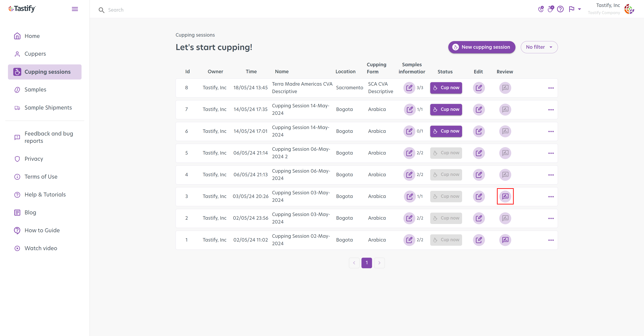Go to next page with pagination arrow
The height and width of the screenshot is (336, 644).
(379, 263)
